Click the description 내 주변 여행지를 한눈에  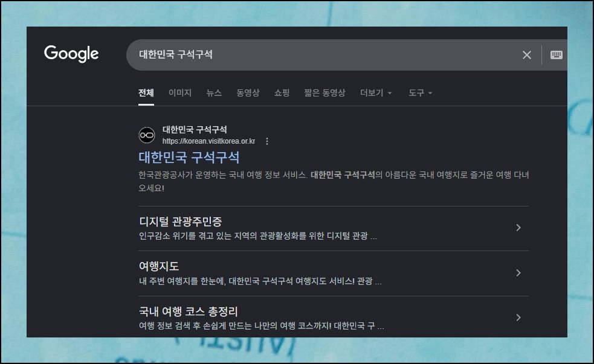(x=260, y=281)
